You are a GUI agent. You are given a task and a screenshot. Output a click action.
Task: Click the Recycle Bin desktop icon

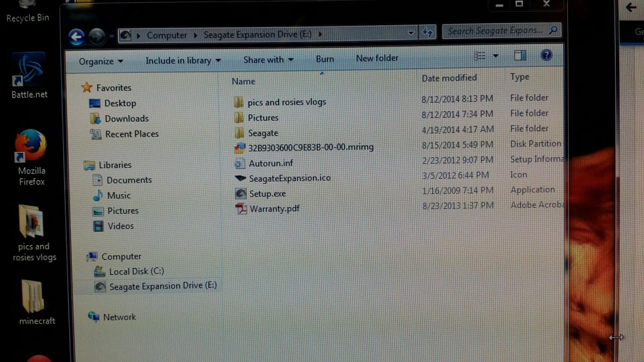tap(27, 12)
